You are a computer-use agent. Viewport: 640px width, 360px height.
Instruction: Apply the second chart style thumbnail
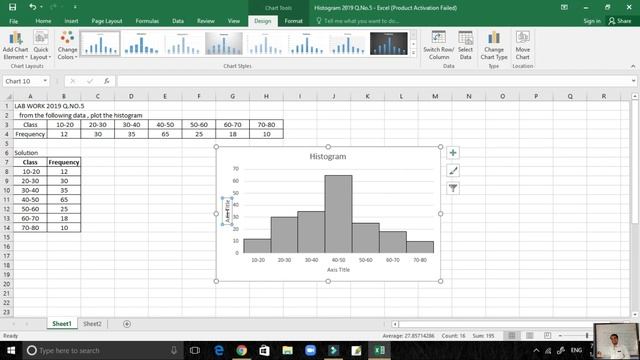point(141,43)
